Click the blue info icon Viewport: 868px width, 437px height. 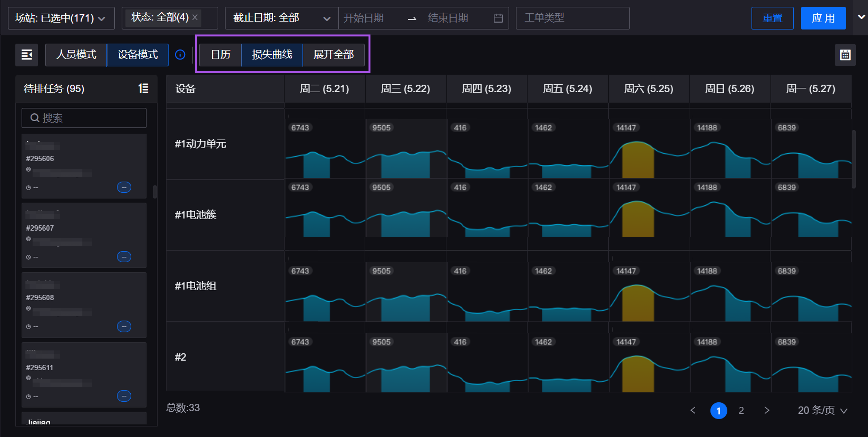point(180,55)
